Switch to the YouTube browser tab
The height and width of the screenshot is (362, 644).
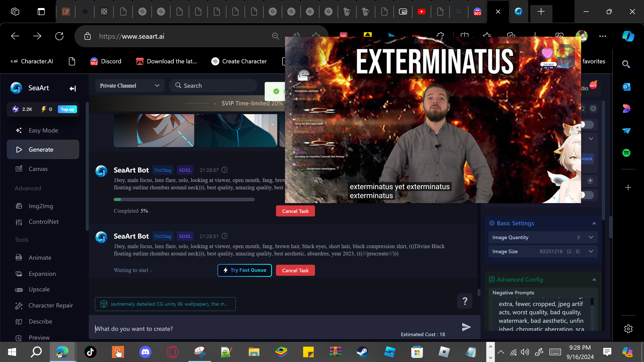[422, 12]
